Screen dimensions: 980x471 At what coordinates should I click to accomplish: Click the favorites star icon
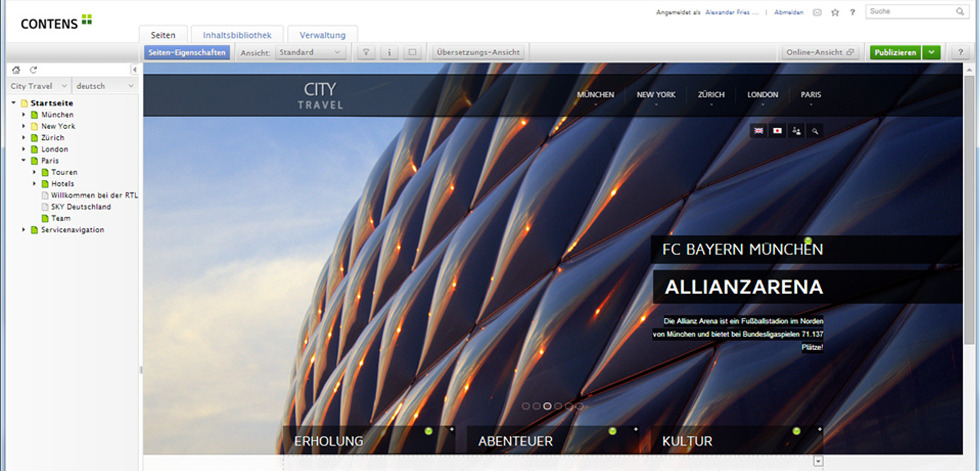click(835, 12)
